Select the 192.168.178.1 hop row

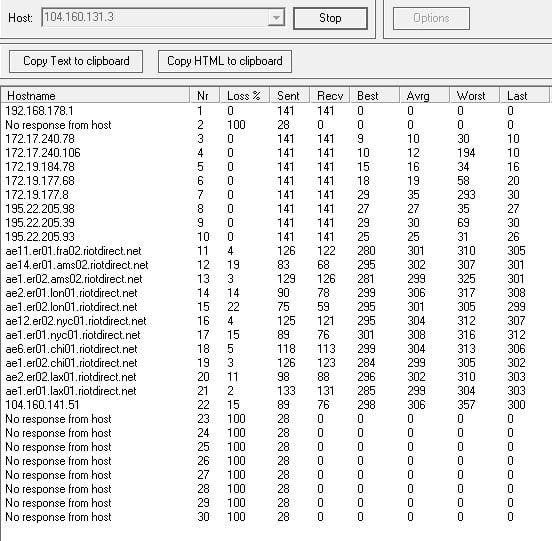pyautogui.click(x=276, y=111)
